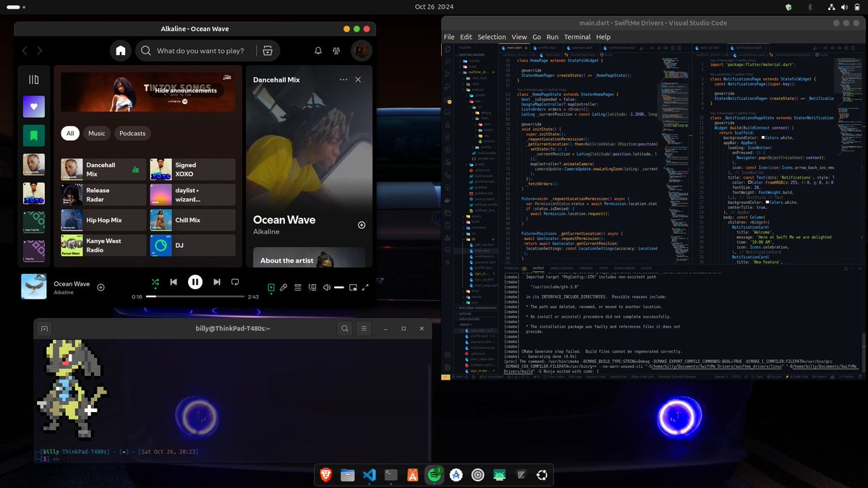Select the Music filter chip
This screenshot has height=488, width=868.
click(97, 133)
